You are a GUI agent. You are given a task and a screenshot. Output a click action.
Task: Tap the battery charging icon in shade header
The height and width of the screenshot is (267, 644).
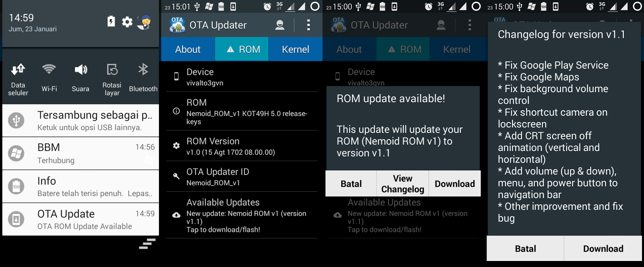[111, 21]
